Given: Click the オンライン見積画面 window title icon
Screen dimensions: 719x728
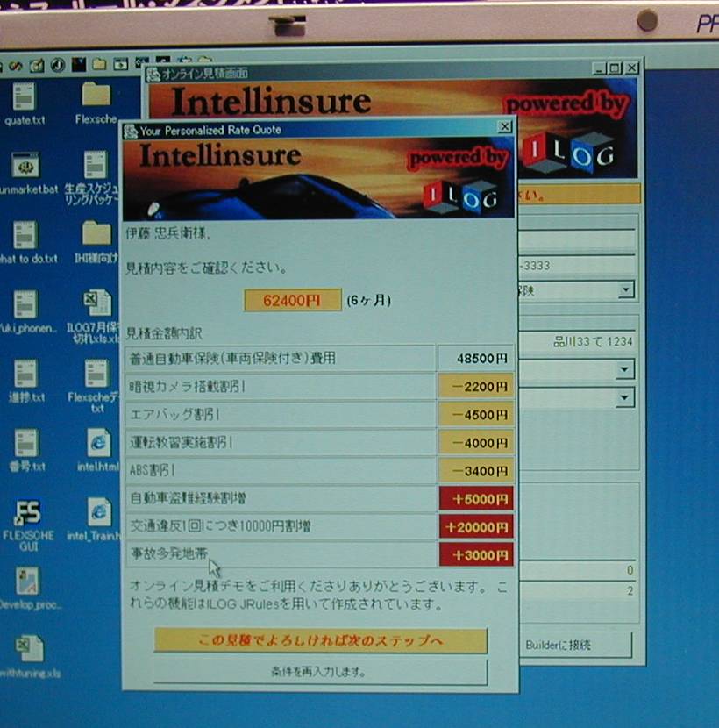Looking at the screenshot, I should 153,74.
